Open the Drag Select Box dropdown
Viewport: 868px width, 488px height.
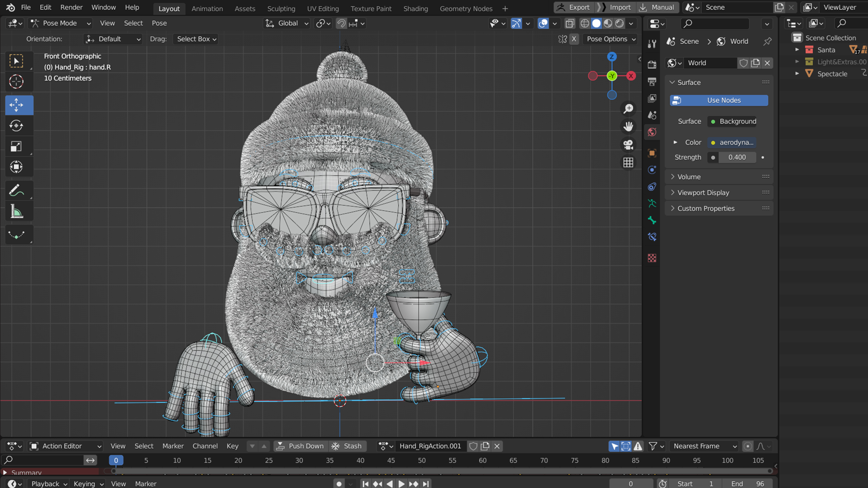195,39
